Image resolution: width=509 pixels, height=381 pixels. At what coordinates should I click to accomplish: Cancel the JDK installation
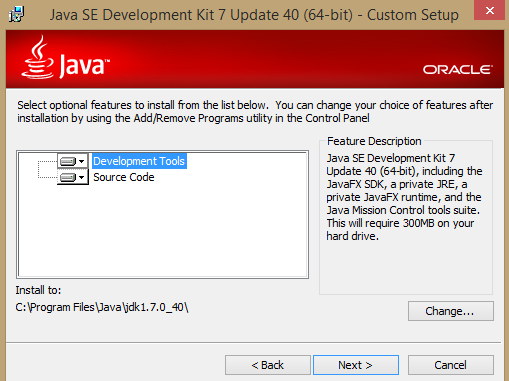451,365
